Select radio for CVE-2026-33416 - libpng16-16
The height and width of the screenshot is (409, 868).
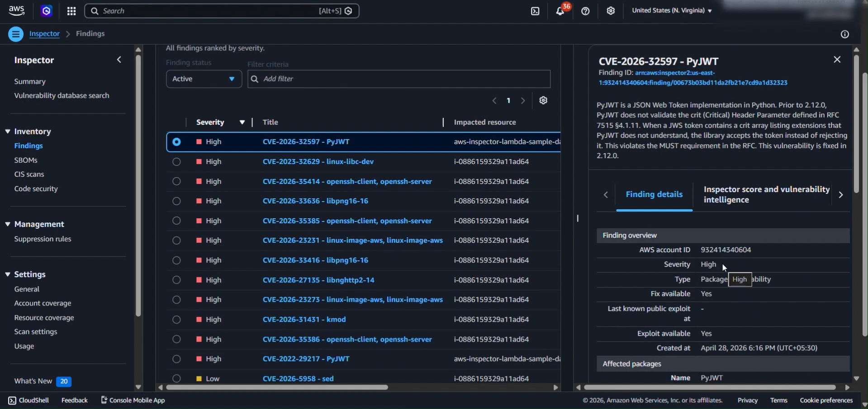pyautogui.click(x=176, y=260)
